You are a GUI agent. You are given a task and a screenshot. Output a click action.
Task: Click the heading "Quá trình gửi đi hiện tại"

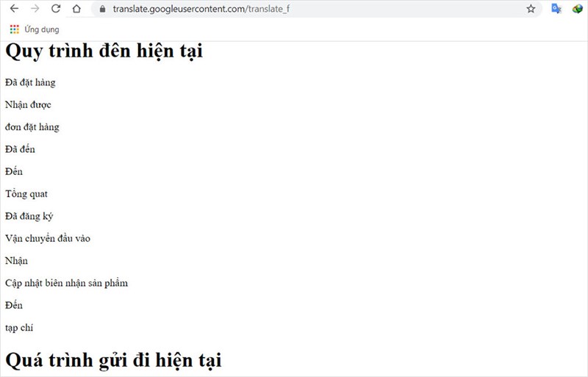click(113, 360)
